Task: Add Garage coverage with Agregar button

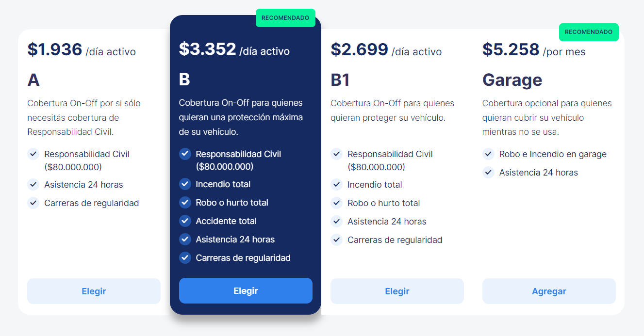Action: 549,291
